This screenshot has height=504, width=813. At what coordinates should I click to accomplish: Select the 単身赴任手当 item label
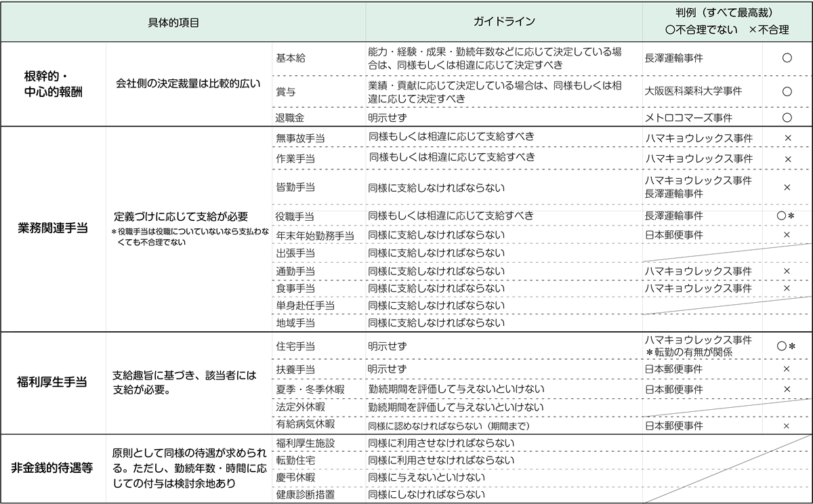coord(306,306)
